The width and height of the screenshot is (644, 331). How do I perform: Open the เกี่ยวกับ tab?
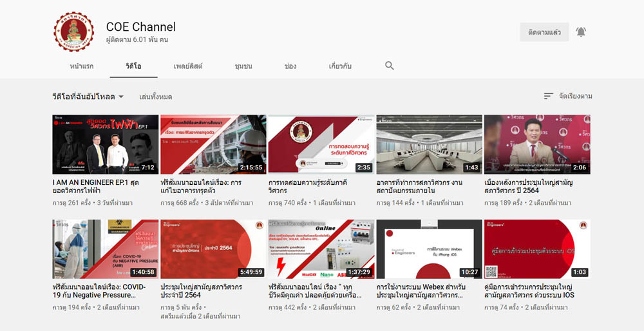click(340, 66)
